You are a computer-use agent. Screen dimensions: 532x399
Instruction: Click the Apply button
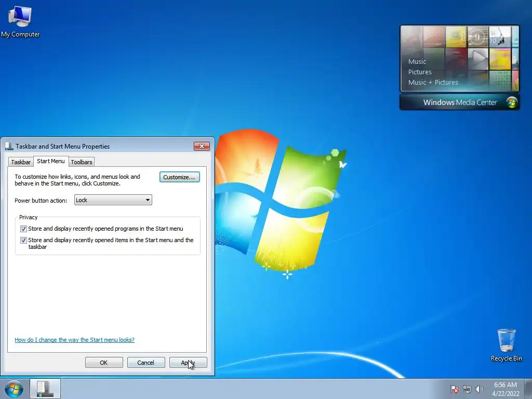(188, 362)
